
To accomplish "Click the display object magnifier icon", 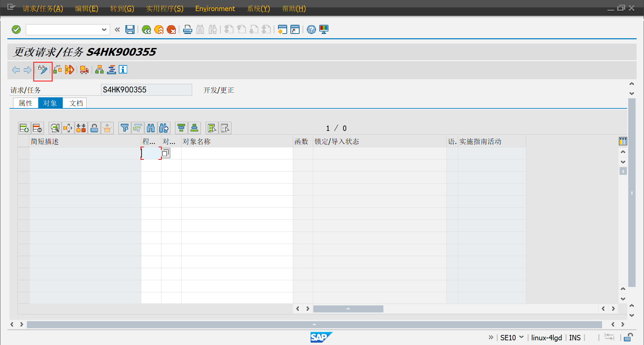I will (55, 128).
